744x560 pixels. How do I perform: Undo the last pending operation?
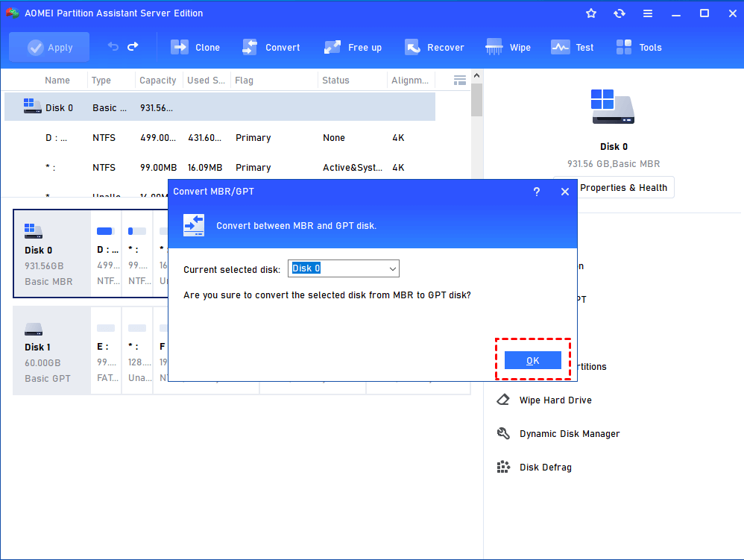(113, 46)
